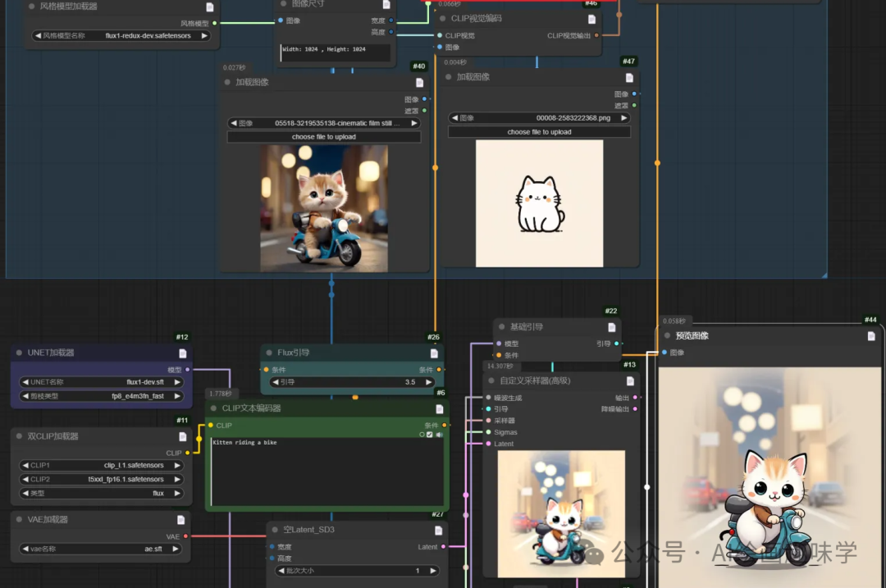This screenshot has width=886, height=588.
Task: Click the VAE output socket on VAE加载器
Action: (x=185, y=536)
